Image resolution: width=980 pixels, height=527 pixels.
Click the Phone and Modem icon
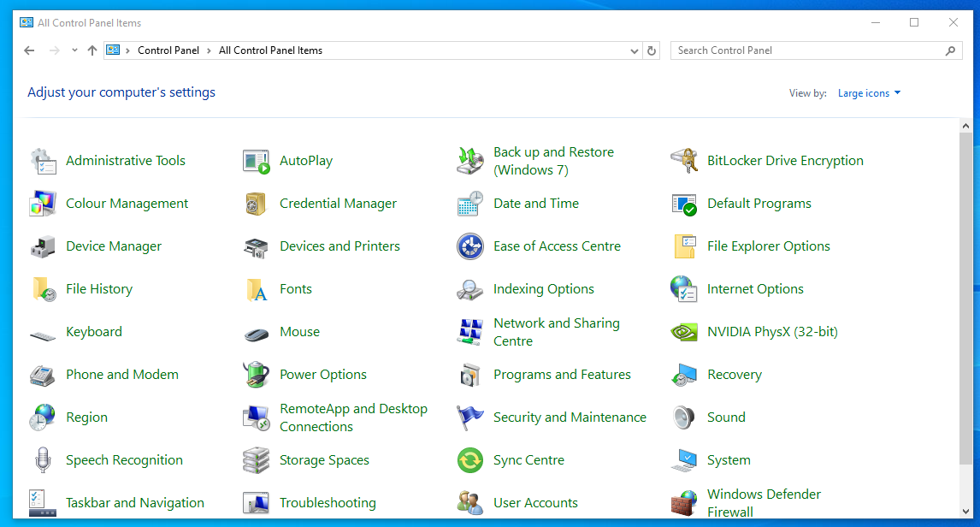[43, 375]
